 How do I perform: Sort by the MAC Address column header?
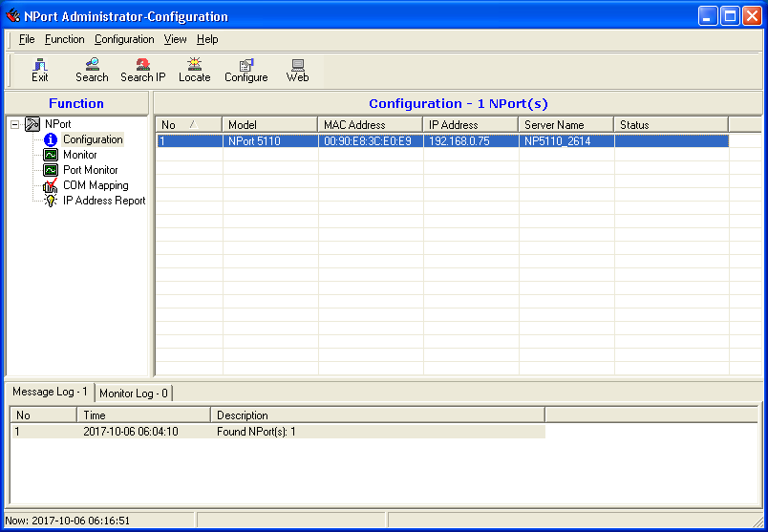(371, 125)
